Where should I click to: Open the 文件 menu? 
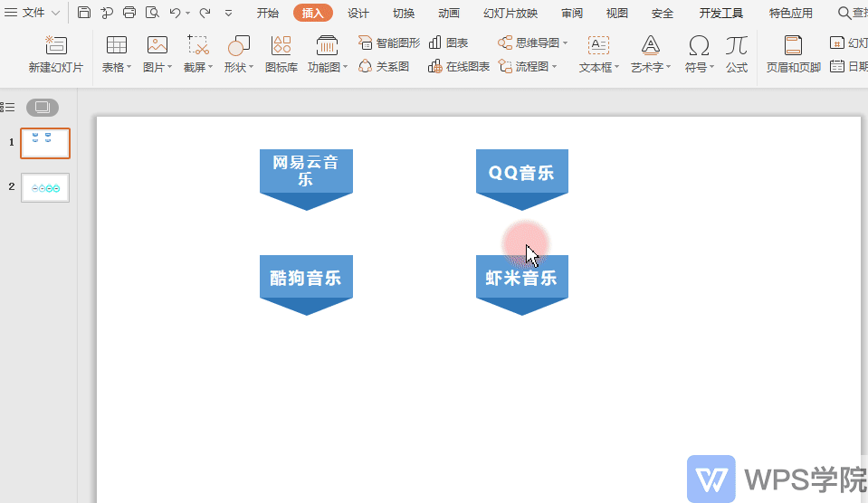click(33, 12)
